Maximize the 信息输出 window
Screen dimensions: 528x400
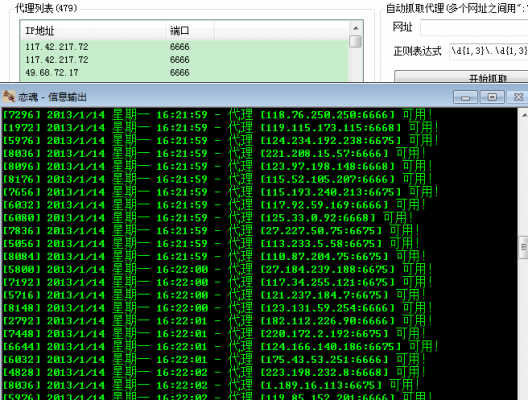coord(492,97)
